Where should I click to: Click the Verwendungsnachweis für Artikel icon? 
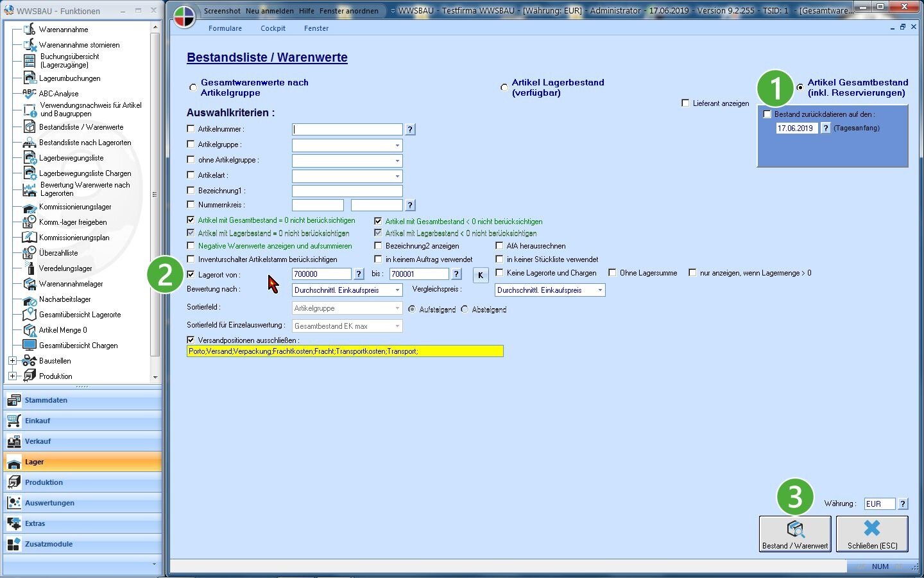pyautogui.click(x=30, y=109)
